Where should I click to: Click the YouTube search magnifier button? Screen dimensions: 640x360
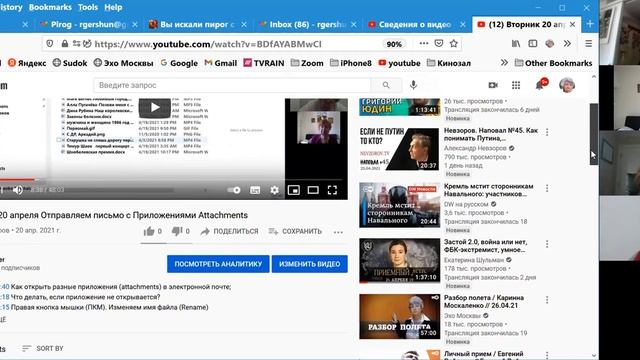[x=386, y=85]
